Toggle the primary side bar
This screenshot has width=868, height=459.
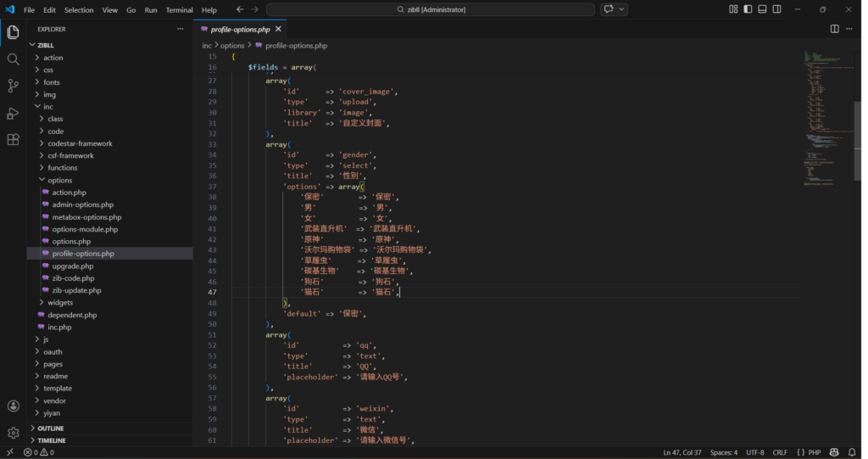click(748, 9)
